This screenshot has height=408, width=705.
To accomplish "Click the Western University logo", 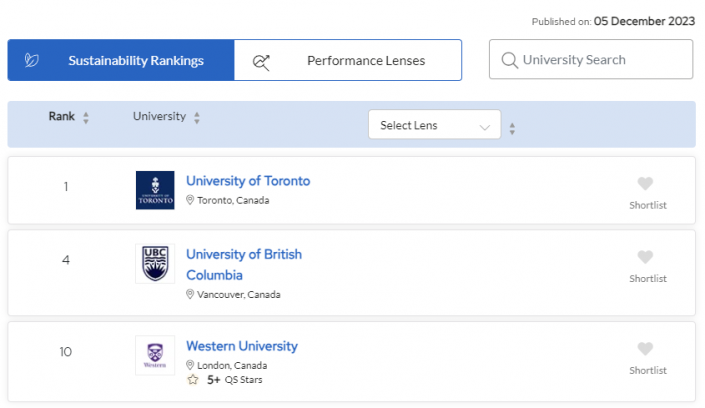I will click(155, 355).
